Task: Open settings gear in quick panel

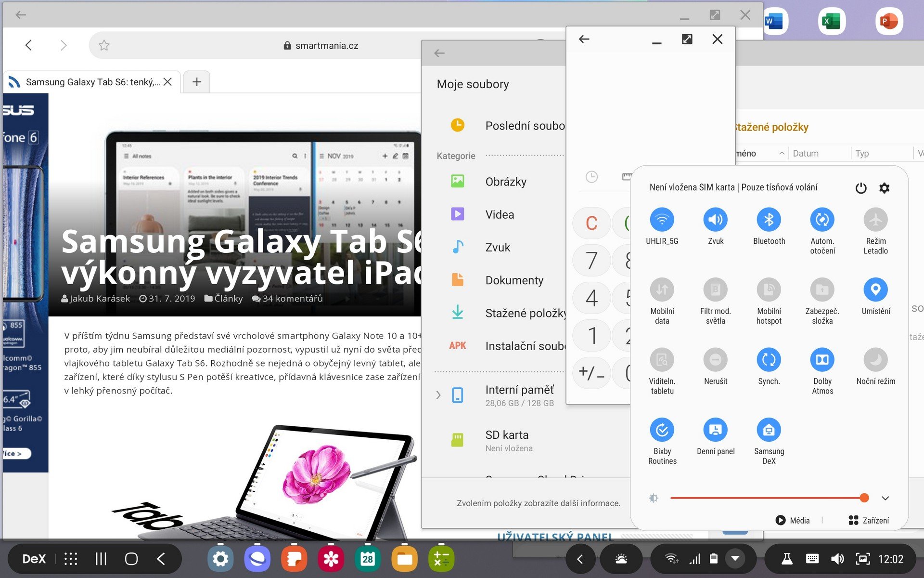Action: pos(884,188)
